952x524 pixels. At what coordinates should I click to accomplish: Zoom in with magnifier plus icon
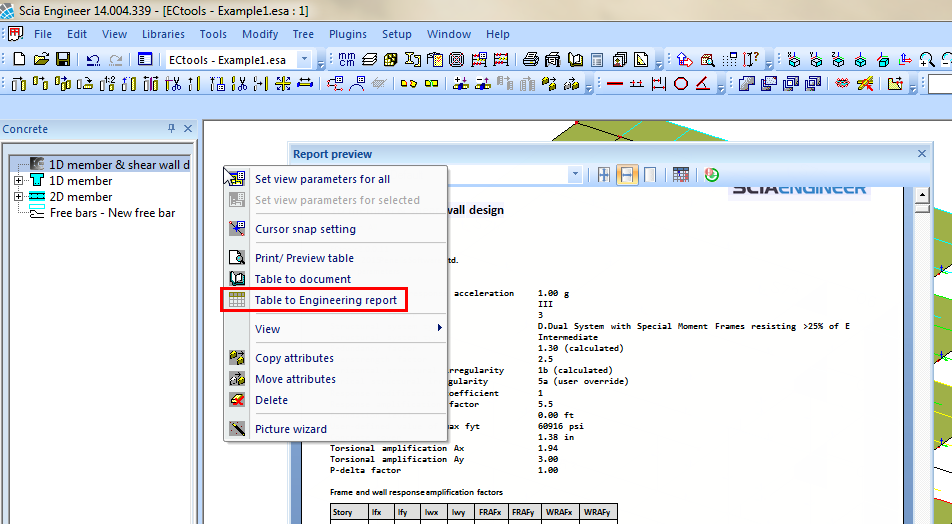pyautogui.click(x=926, y=60)
